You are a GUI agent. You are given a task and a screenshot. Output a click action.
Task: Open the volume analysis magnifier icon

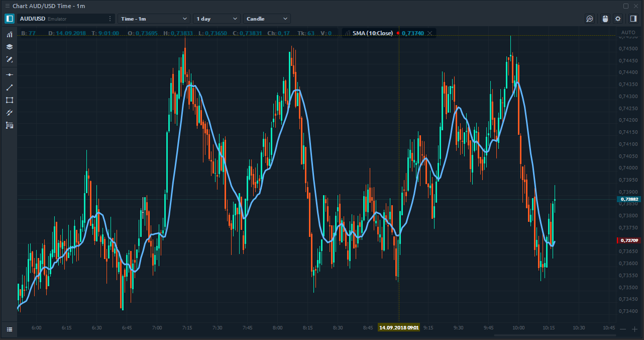[590, 19]
